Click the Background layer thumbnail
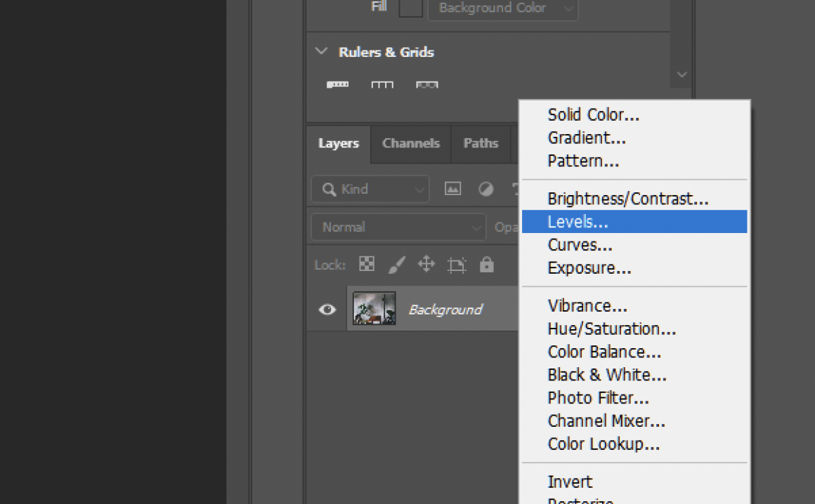 (x=374, y=309)
